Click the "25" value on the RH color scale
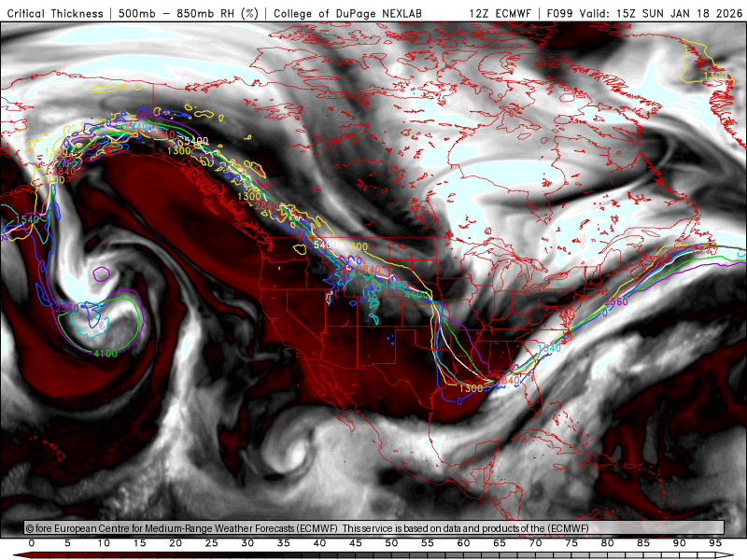Image resolution: width=747 pixels, height=560 pixels. [212, 543]
